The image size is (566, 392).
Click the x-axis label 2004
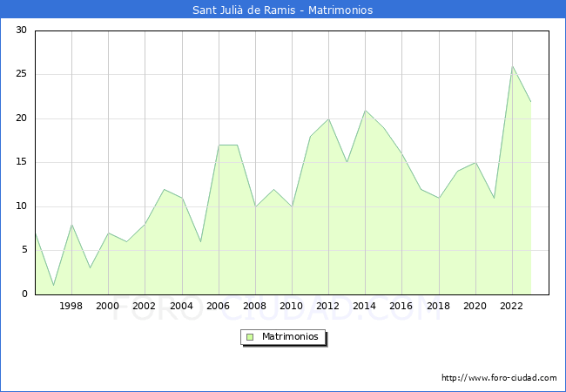[181, 306]
